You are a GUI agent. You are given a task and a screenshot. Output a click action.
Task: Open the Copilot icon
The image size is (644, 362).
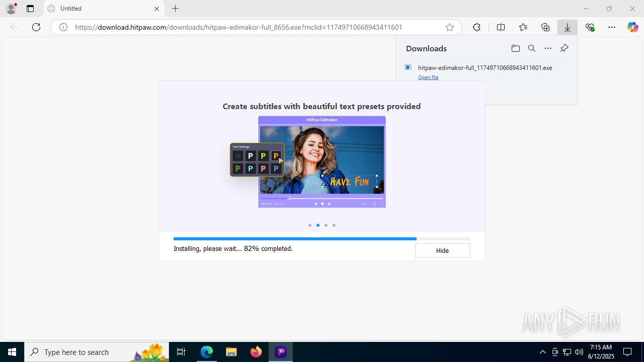[632, 27]
